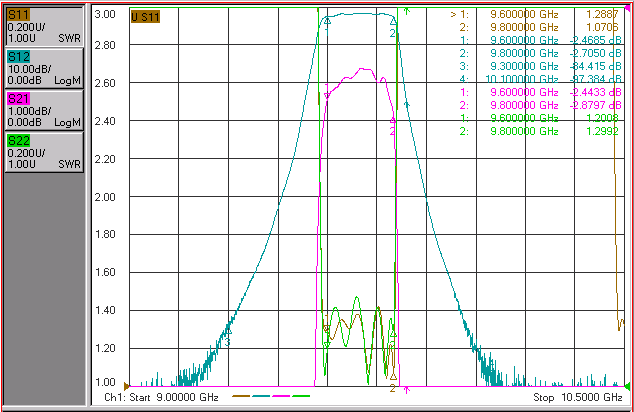Click the 3.00 y-axis scale label
The height and width of the screenshot is (412, 634).
(105, 14)
